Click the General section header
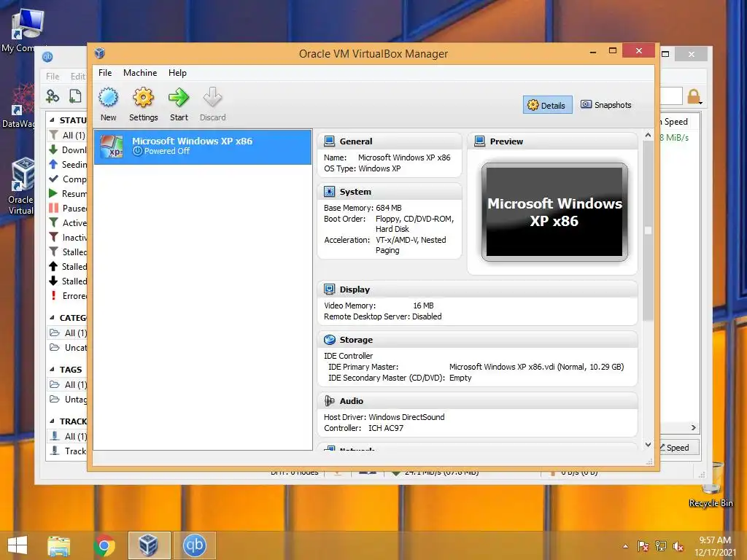Viewport: 747px width, 560px height. (x=390, y=141)
